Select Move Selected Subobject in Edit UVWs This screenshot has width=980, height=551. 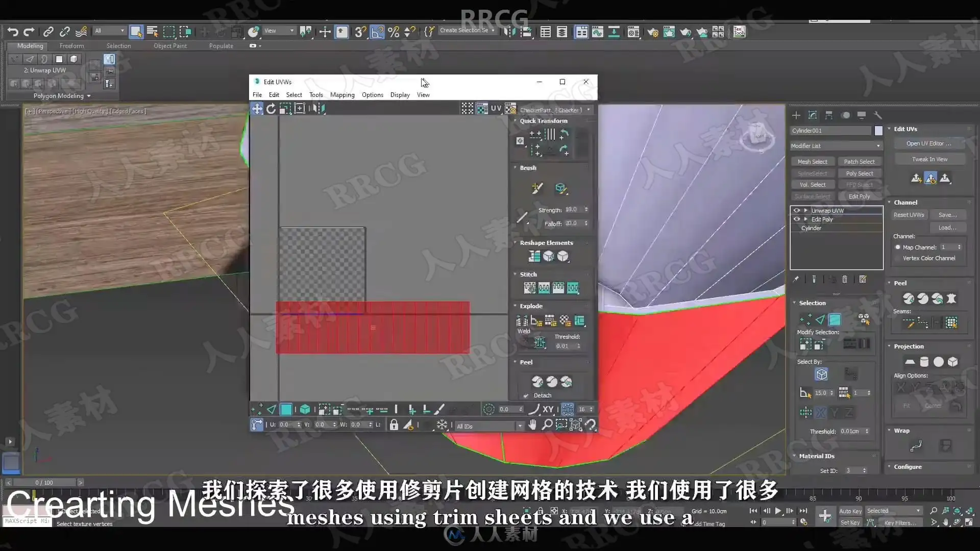(x=257, y=108)
